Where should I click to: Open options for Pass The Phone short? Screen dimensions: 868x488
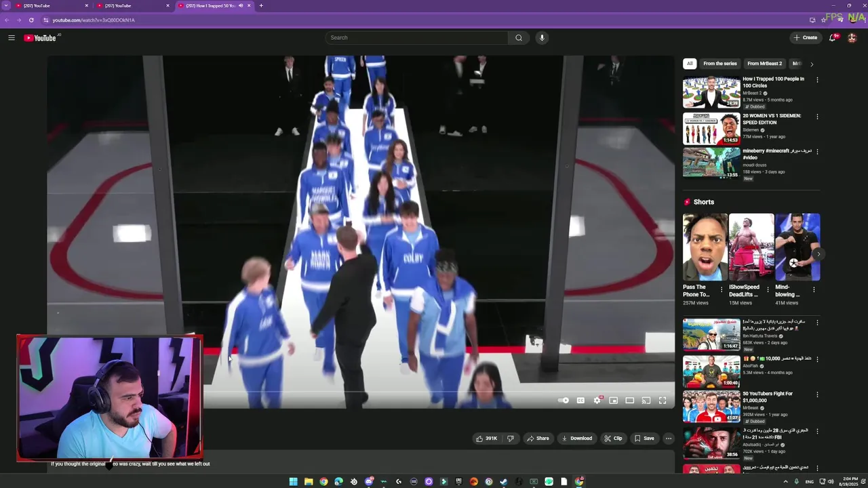(x=722, y=289)
